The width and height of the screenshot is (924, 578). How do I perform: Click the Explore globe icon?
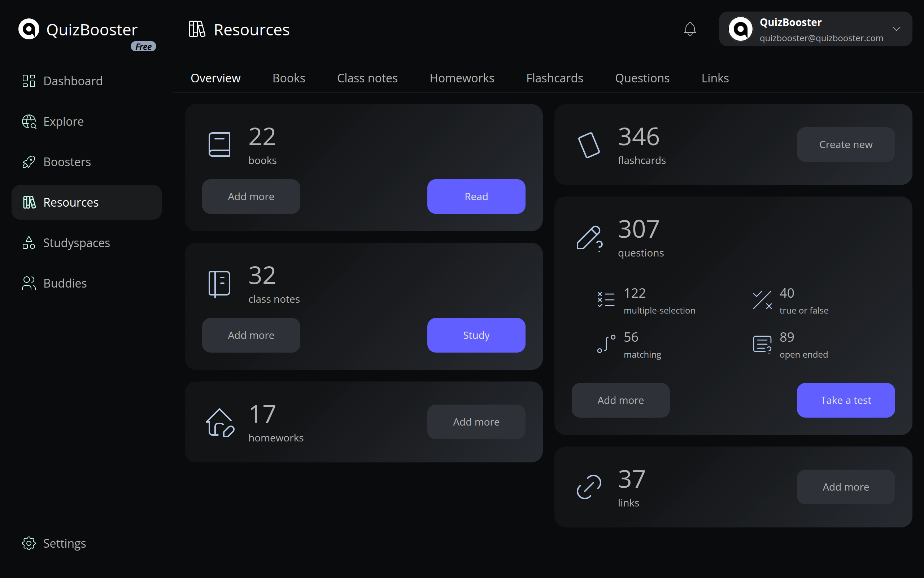[x=29, y=122]
